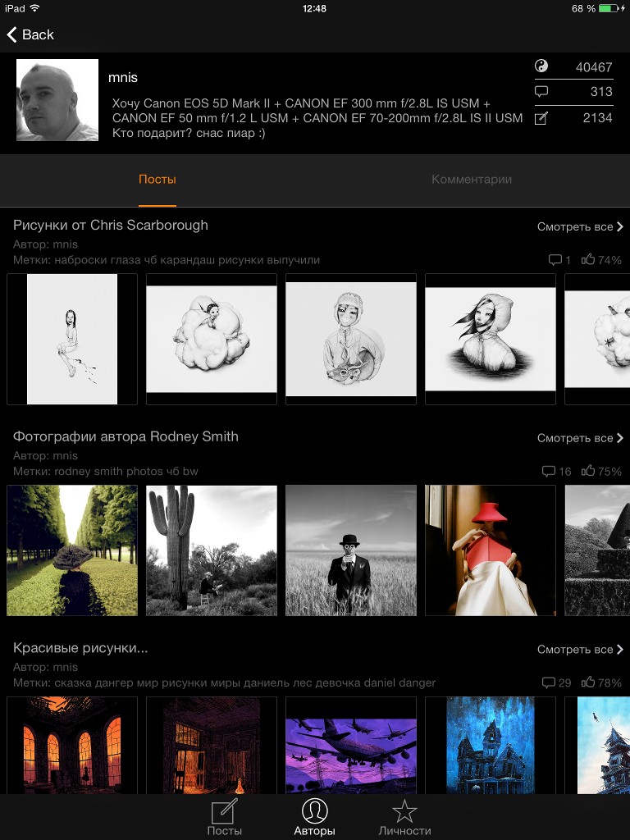Image resolution: width=630 pixels, height=840 pixels.
Task: Open the Посты tab in bottom bar
Action: pos(225,818)
